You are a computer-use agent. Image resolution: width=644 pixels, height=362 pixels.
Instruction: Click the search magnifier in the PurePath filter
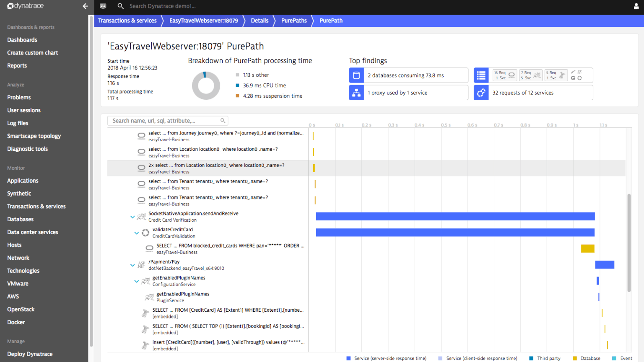point(223,120)
